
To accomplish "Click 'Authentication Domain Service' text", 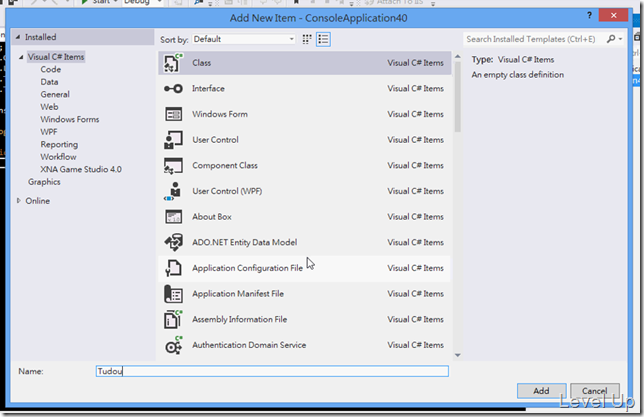I will [249, 345].
